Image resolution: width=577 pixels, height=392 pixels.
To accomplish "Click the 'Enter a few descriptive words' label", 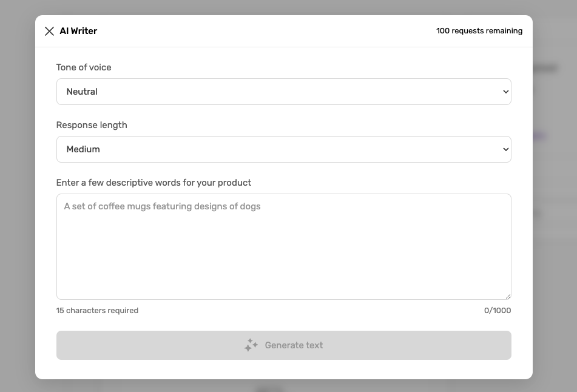I will tap(154, 183).
